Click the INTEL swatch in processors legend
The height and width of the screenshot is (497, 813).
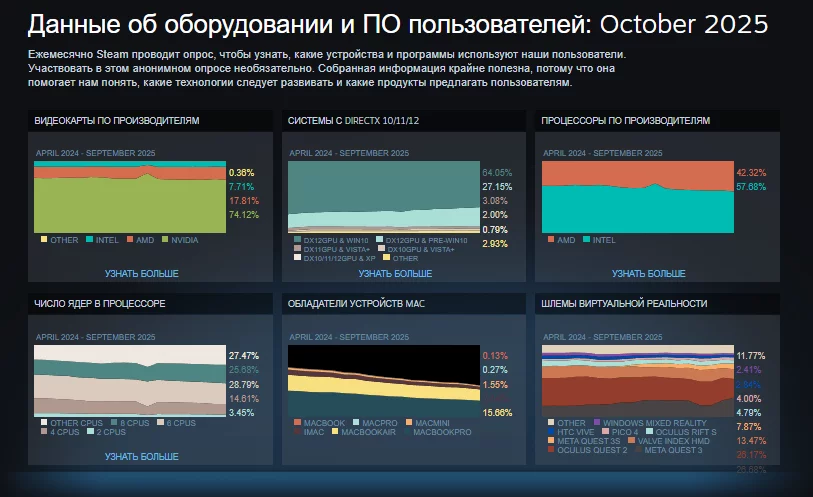(586, 239)
